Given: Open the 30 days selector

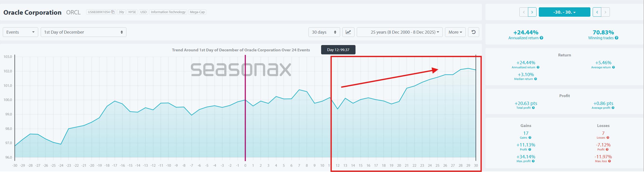Looking at the screenshot, I should click(x=324, y=32).
